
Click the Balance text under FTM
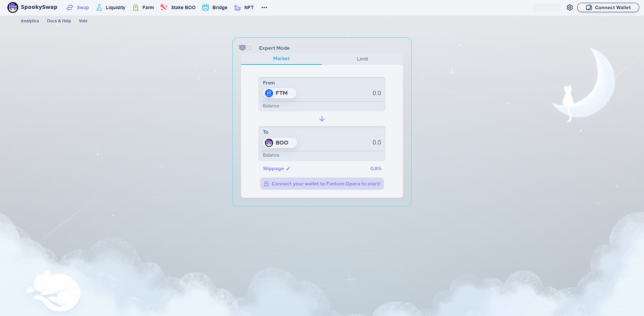(271, 106)
